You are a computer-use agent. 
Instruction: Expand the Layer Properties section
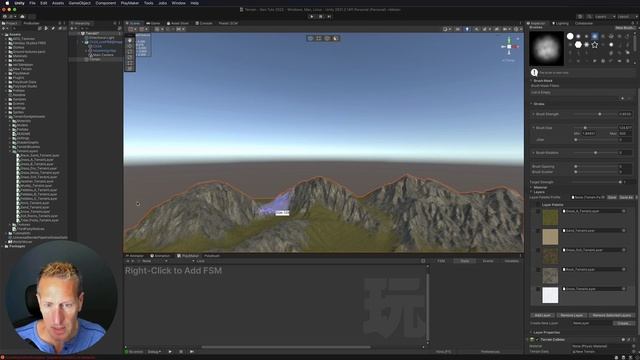tap(531, 333)
